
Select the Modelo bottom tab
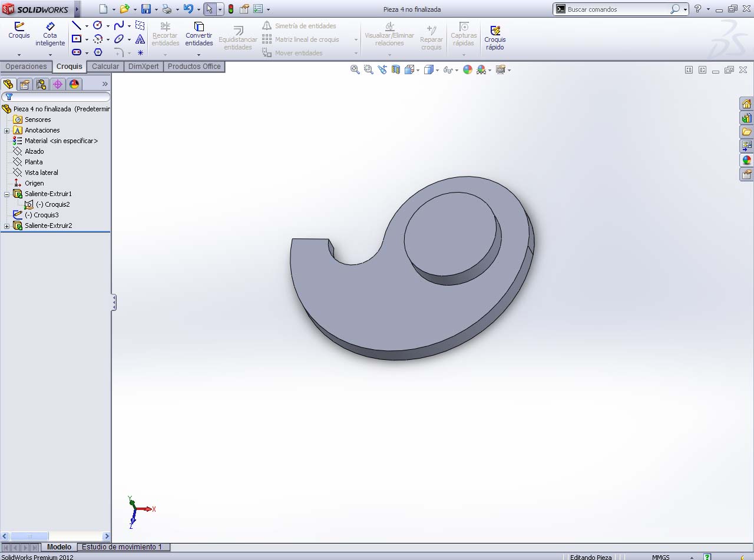click(59, 547)
